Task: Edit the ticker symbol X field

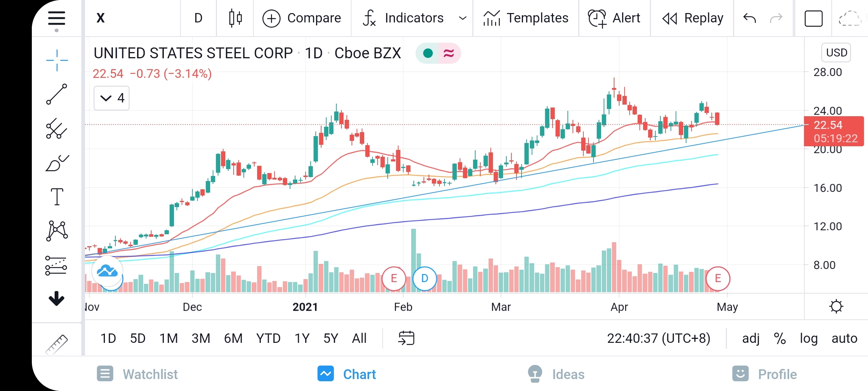Action: (132, 18)
